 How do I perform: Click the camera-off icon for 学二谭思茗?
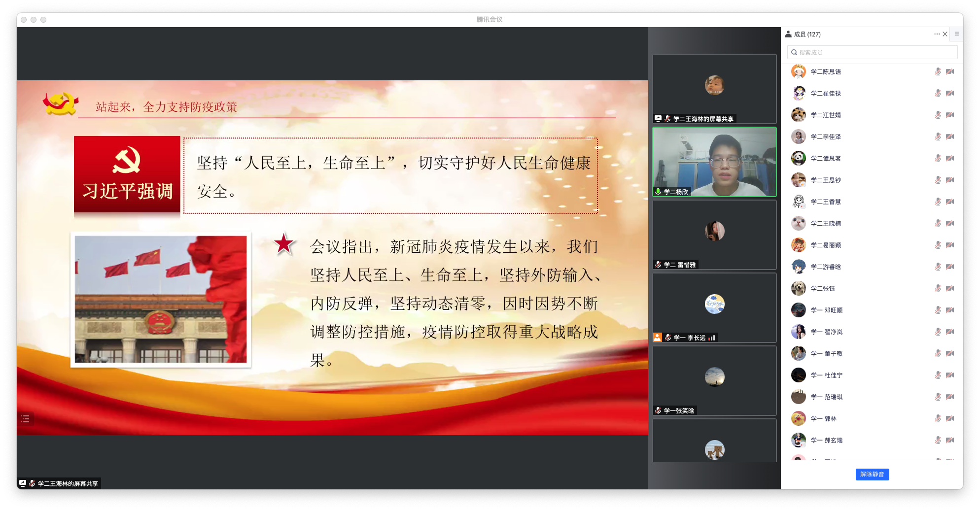tap(950, 159)
